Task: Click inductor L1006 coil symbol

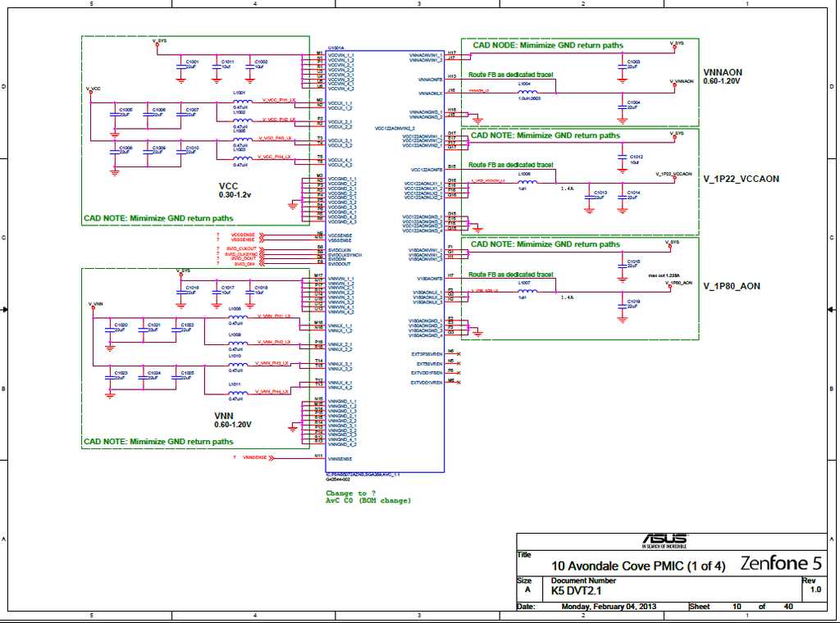Action: tap(527, 182)
